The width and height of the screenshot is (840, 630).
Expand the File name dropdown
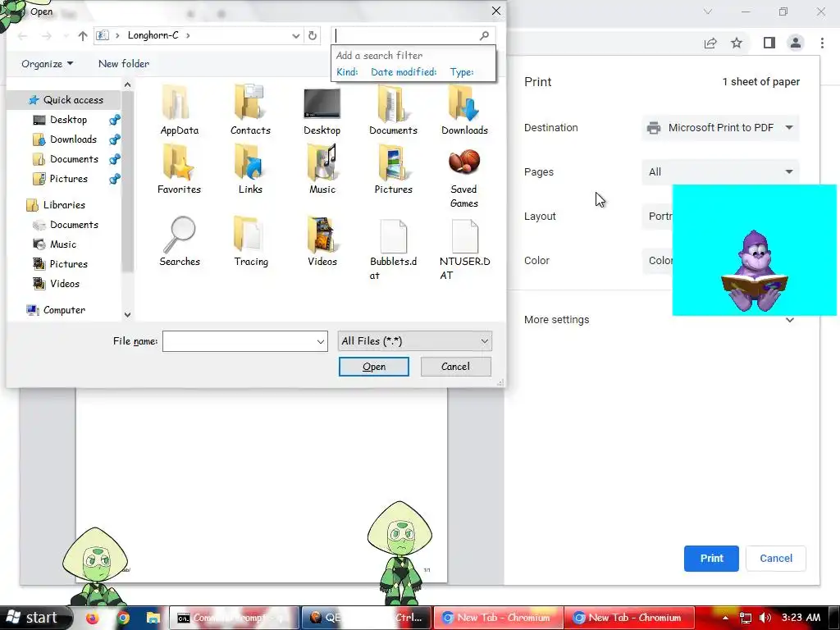coord(321,341)
